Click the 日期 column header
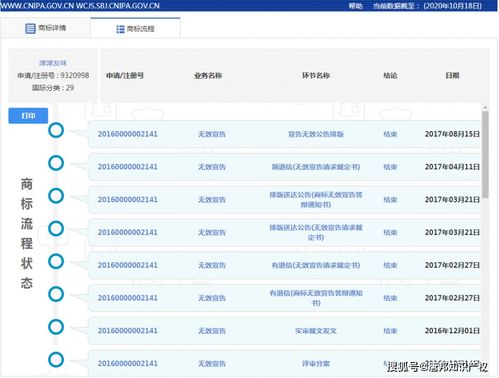This screenshot has width=499, height=378. [x=452, y=75]
